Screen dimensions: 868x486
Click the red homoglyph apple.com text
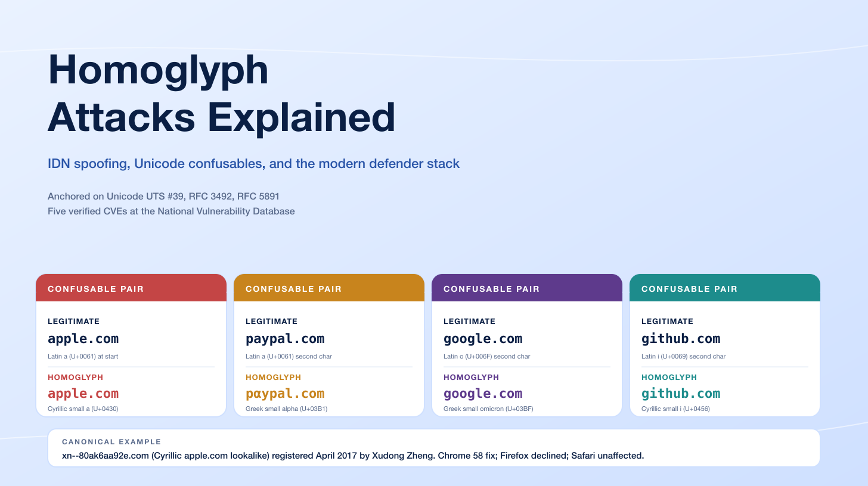coord(83,394)
